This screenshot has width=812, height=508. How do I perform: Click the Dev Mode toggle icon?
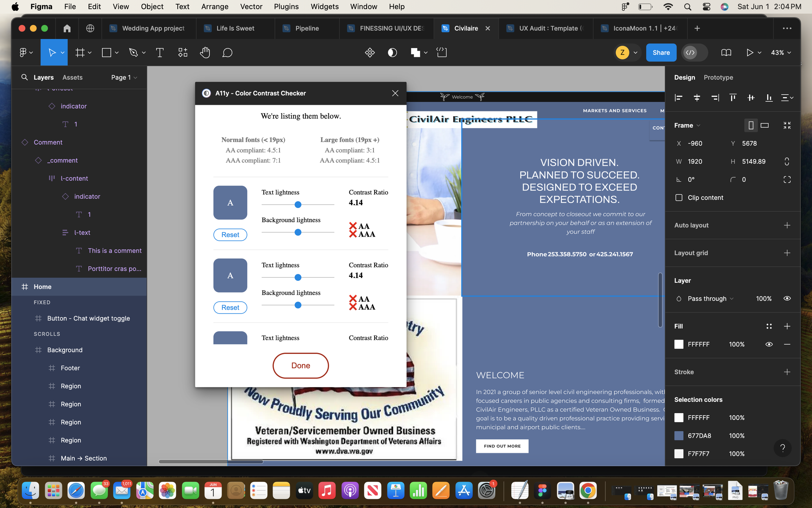[x=690, y=52]
